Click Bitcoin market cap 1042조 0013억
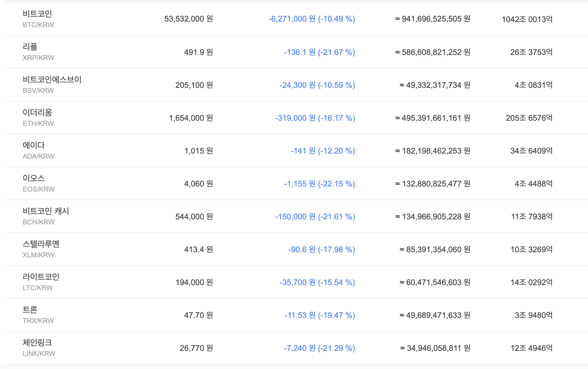Screen dimensions: 588x369 (527, 19)
